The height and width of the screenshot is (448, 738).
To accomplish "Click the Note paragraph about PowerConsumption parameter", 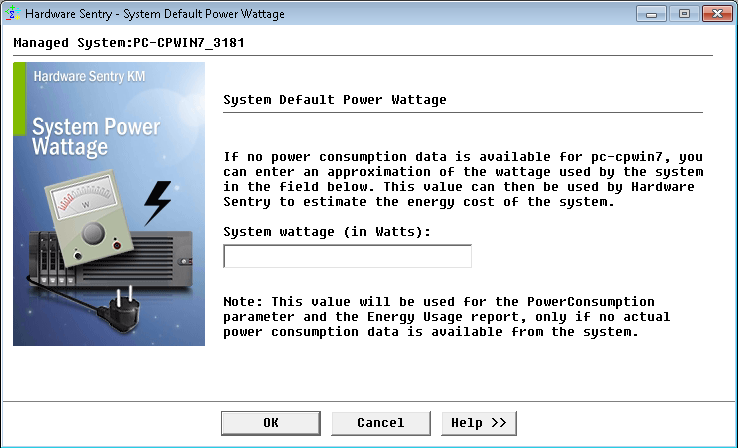I will pyautogui.click(x=438, y=317).
